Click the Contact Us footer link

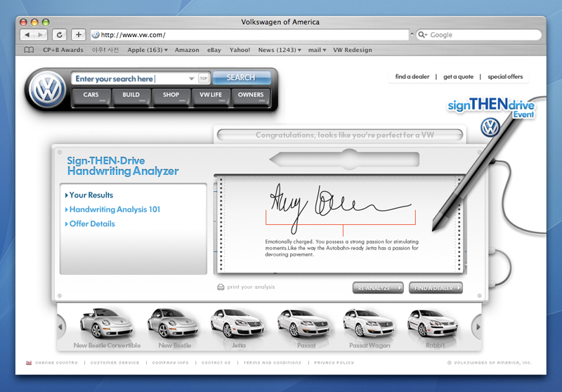[216, 362]
